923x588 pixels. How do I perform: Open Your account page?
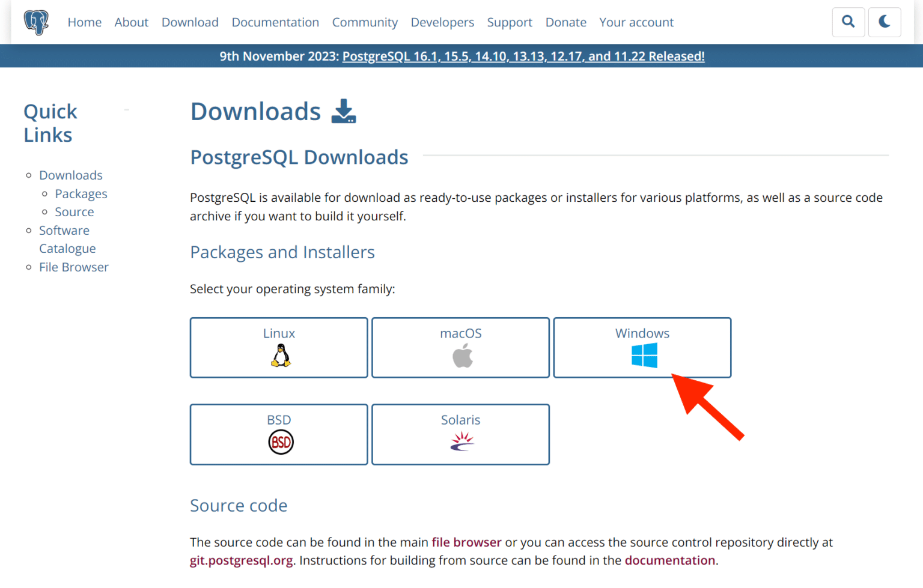pos(636,22)
